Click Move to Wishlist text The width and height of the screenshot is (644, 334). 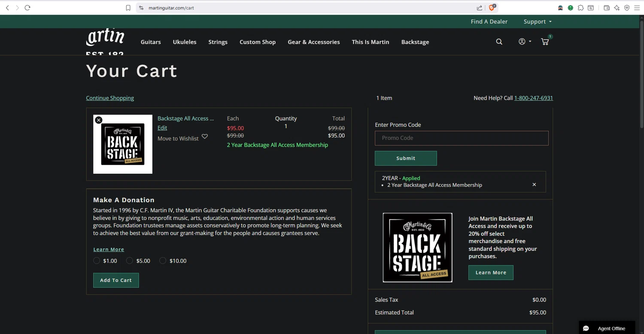point(178,138)
